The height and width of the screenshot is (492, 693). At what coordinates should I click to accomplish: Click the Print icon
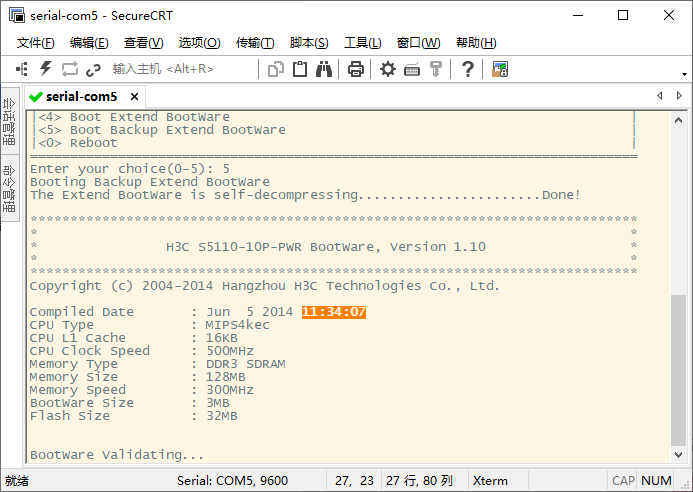tap(355, 69)
